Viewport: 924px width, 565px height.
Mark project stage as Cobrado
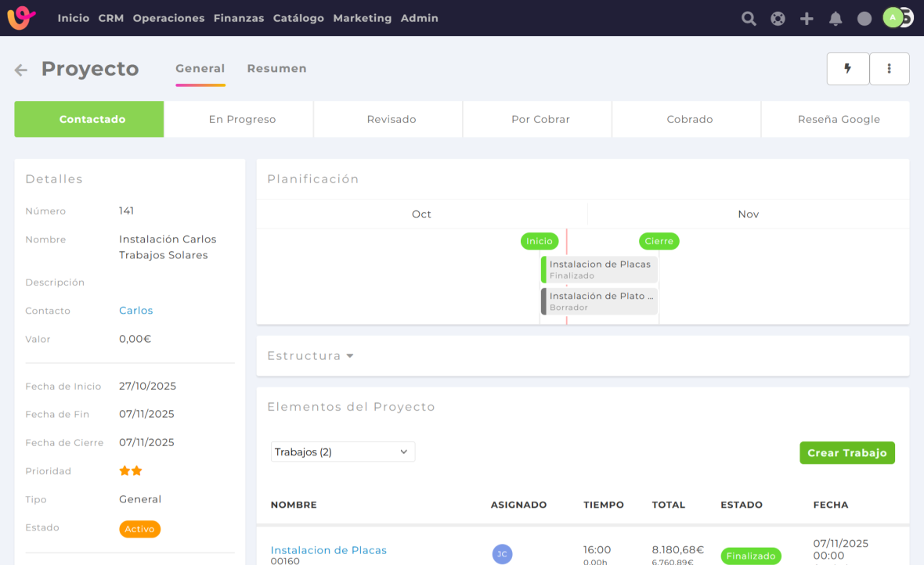pyautogui.click(x=689, y=120)
